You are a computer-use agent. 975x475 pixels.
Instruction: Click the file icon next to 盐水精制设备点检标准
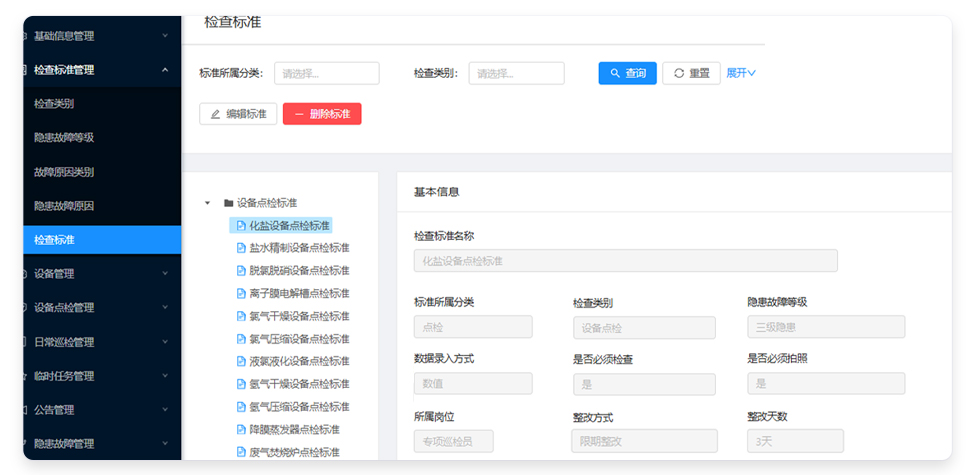(x=240, y=248)
